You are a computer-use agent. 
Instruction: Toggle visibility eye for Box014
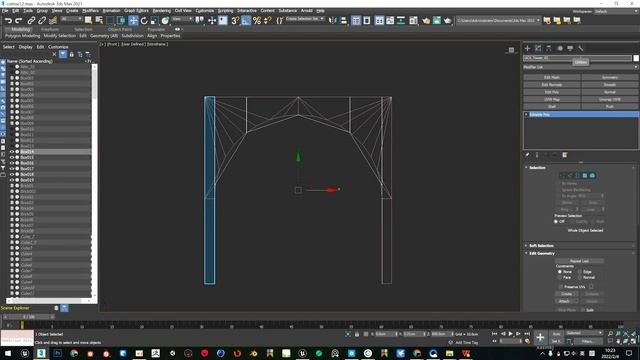coord(12,152)
